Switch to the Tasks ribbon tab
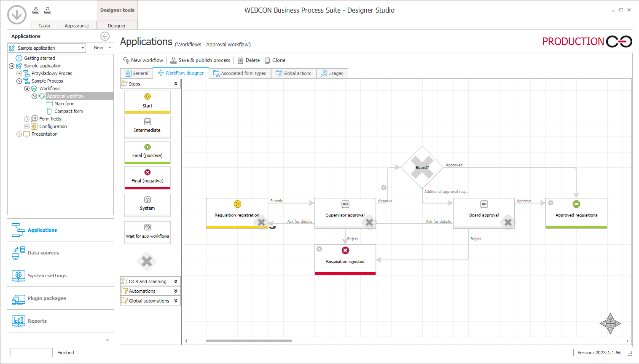Image resolution: width=639 pixels, height=364 pixels. point(44,25)
